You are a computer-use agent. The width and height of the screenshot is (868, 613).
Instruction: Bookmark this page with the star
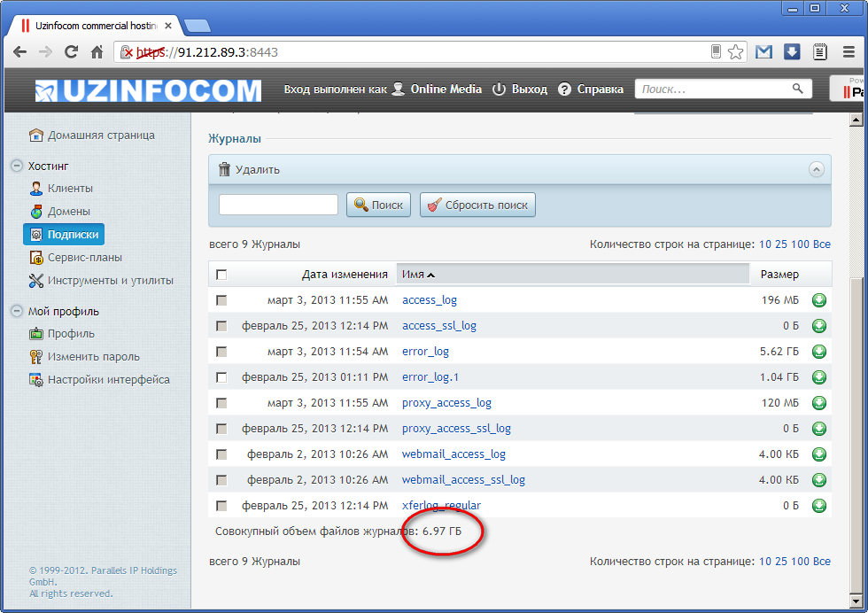735,52
